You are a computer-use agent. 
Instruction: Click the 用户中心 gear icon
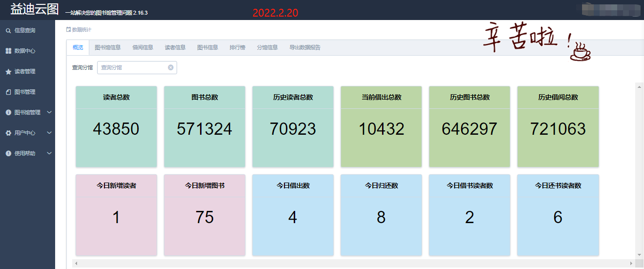(8, 133)
